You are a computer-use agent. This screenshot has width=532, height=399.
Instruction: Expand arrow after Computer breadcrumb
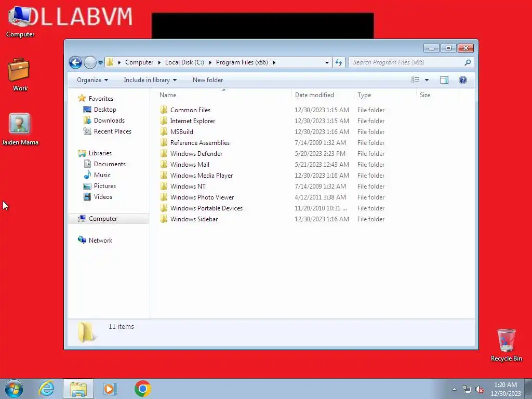[x=159, y=63]
